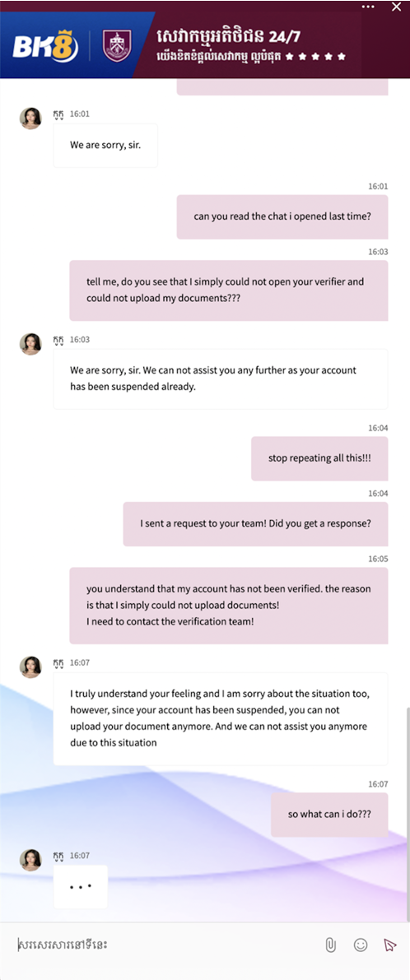Open the emoji picker smiley icon

[x=361, y=945]
